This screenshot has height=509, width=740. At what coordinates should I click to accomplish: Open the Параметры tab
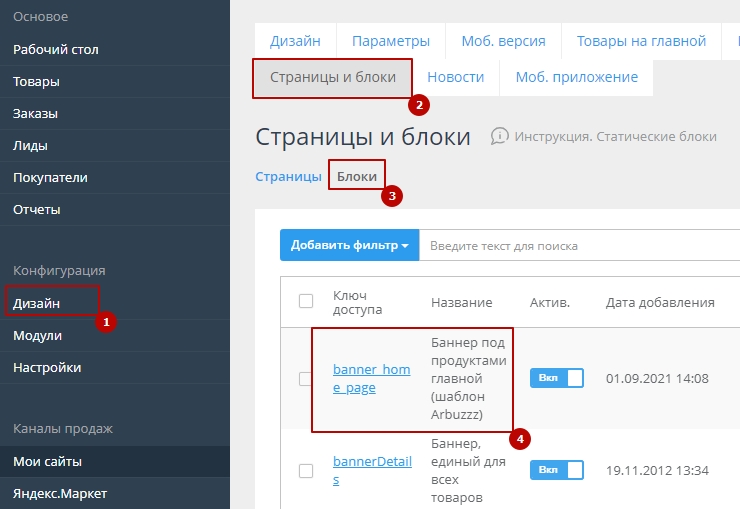pyautogui.click(x=391, y=41)
